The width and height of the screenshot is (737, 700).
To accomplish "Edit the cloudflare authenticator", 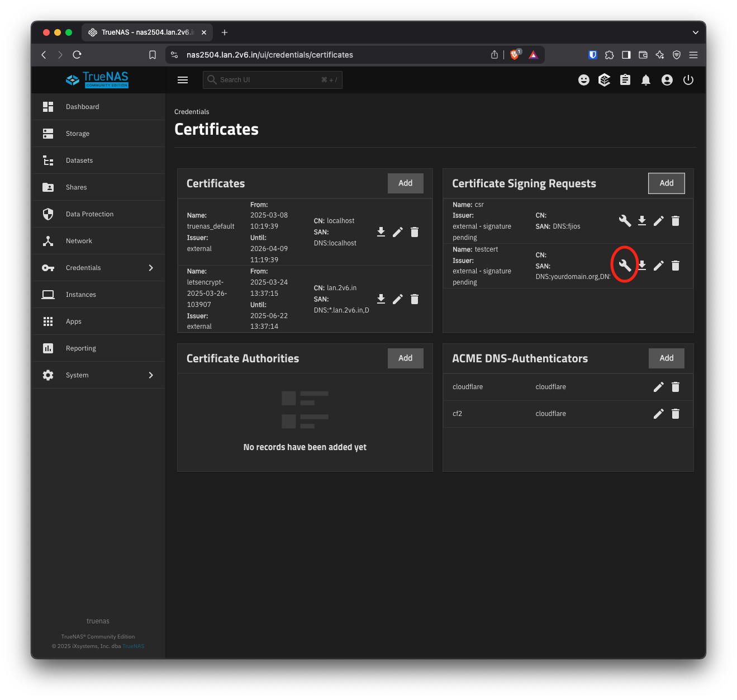I will point(659,387).
